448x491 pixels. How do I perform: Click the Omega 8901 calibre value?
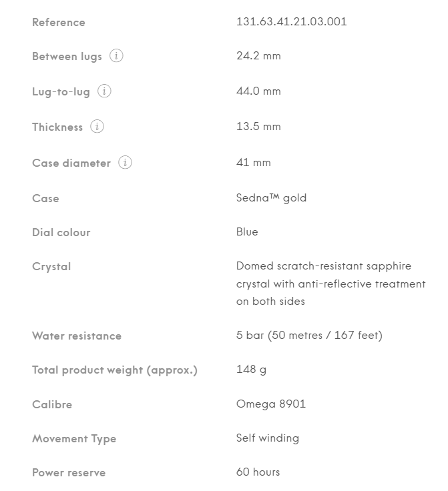[x=271, y=404]
